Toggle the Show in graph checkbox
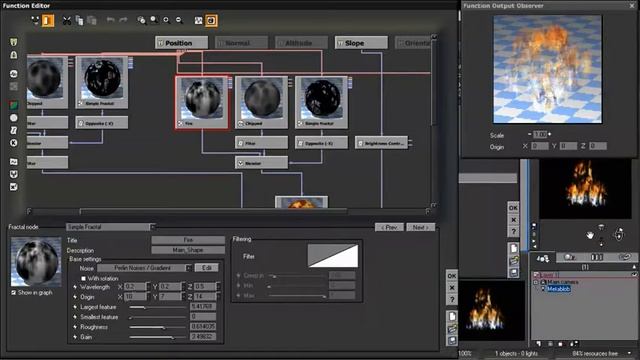640x360 pixels. [13, 293]
